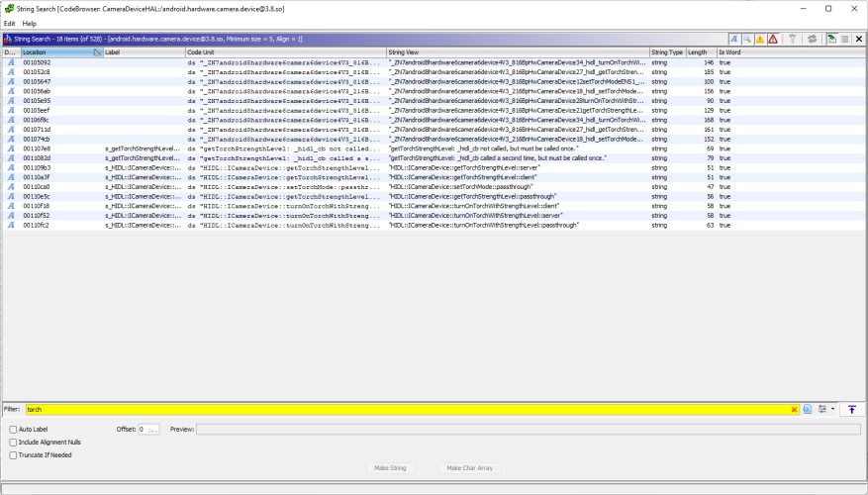Sort table by Length column header
Image resolution: width=868 pixels, height=495 pixels.
(702, 52)
